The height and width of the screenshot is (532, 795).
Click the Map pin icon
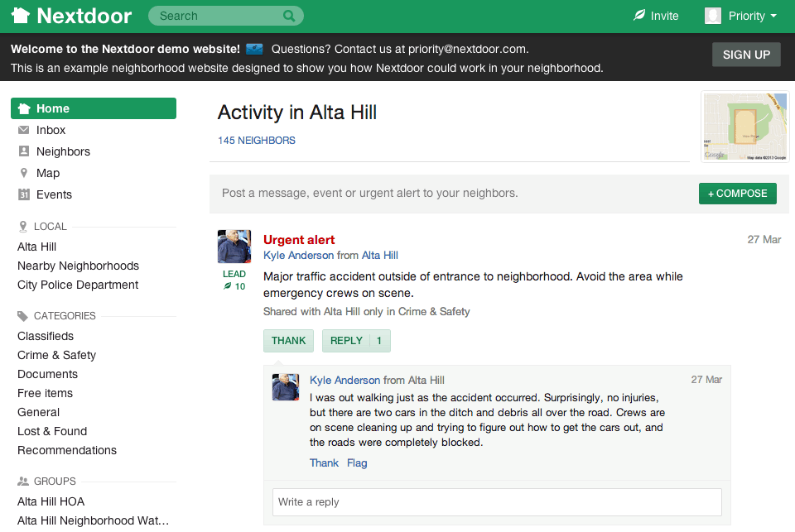coord(23,173)
